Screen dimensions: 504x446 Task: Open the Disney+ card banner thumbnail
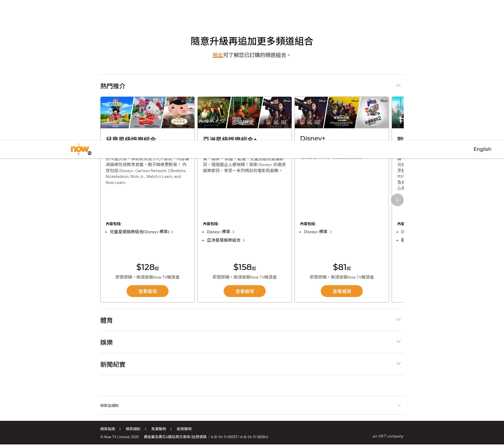(x=342, y=113)
